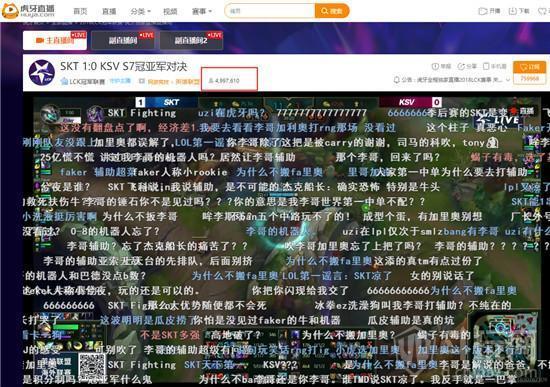Click the orange 搜索 search button
The width and height of the screenshot is (550, 387).
click(x=332, y=11)
